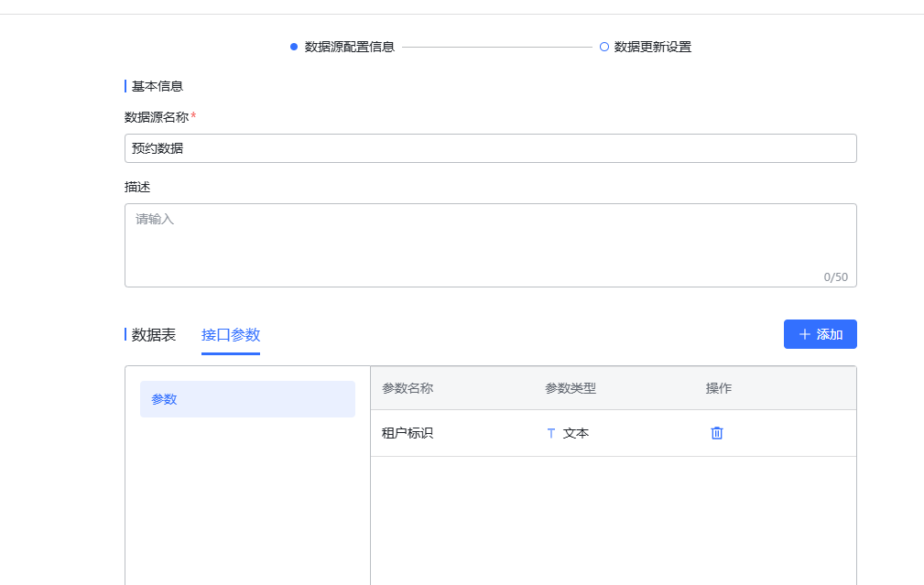The image size is (924, 585).
Task: Click the text type icon beside 文本
Action: click(551, 433)
